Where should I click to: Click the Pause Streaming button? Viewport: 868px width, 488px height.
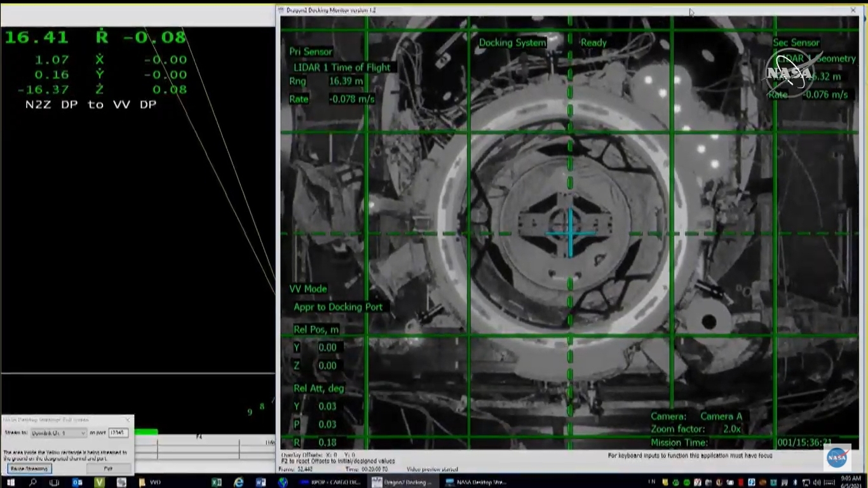(30, 468)
